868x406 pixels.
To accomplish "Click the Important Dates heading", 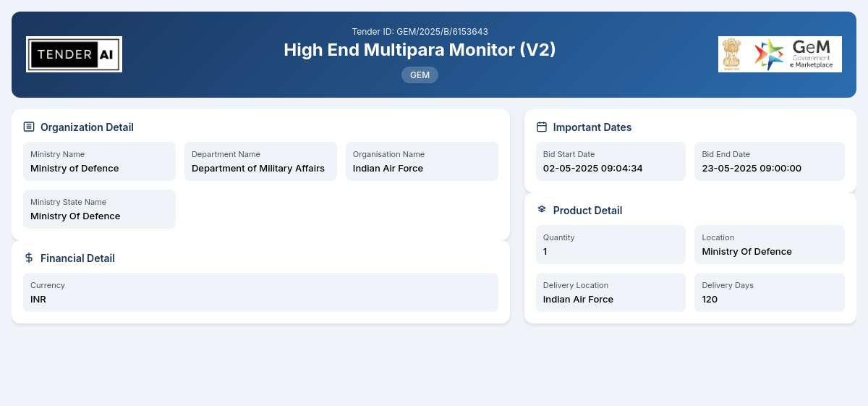I will (x=592, y=127).
